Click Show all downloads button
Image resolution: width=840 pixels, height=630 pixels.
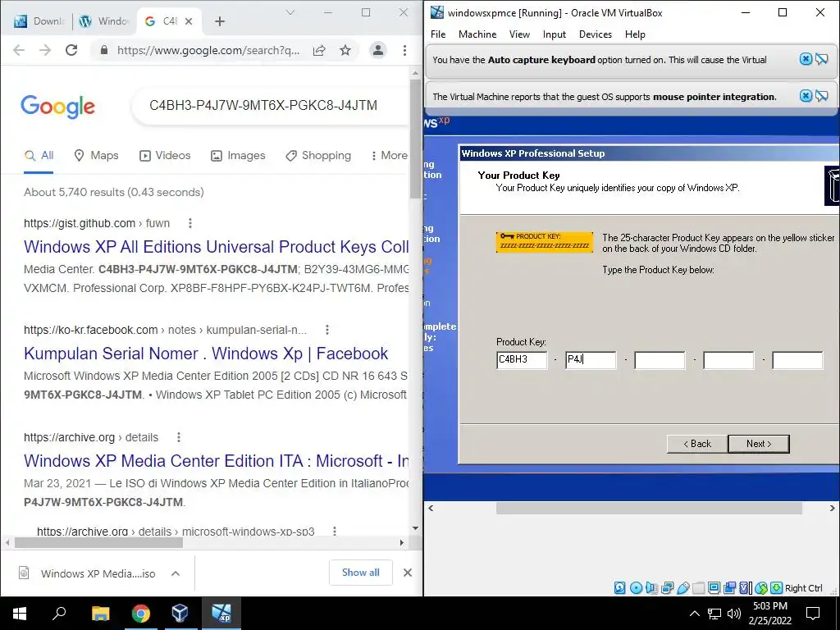point(361,573)
